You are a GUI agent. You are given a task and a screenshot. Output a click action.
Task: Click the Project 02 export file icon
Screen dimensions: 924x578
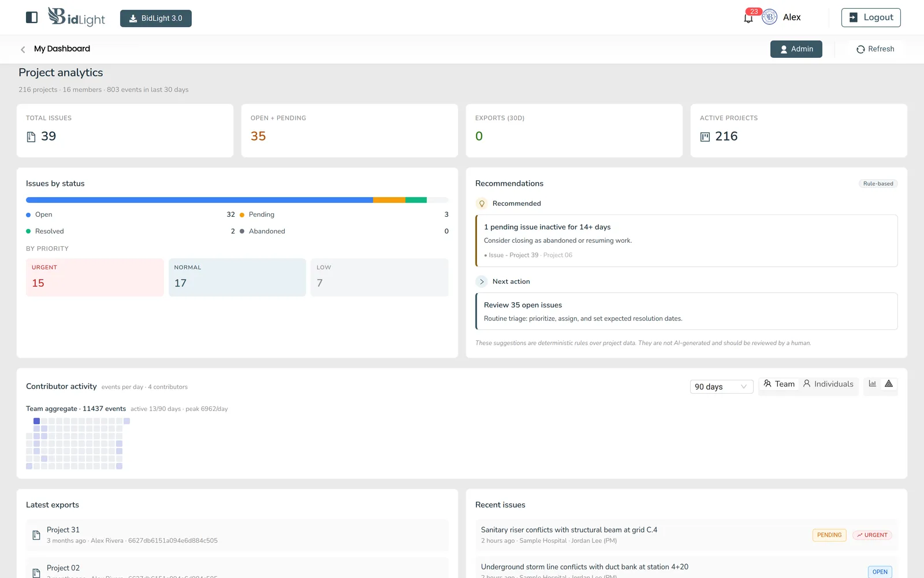point(36,573)
